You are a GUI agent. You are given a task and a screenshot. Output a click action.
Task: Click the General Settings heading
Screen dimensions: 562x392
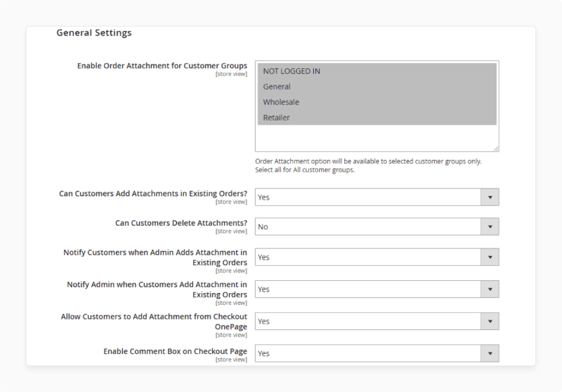tap(94, 33)
